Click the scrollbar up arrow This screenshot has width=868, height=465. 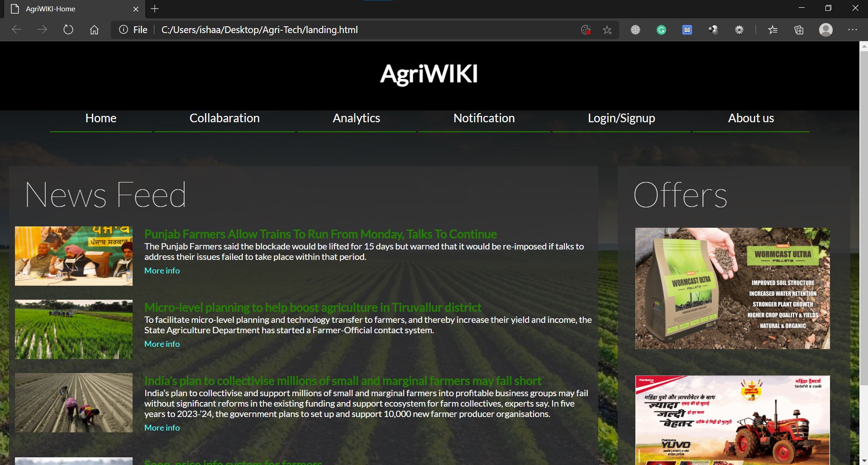tap(863, 46)
